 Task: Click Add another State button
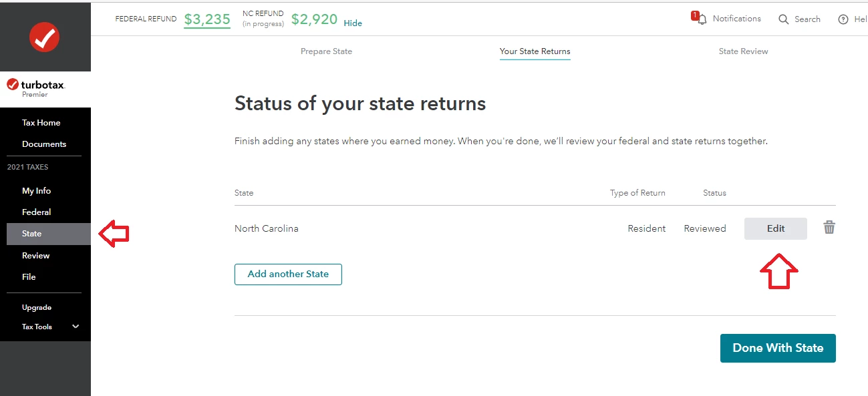pos(288,274)
